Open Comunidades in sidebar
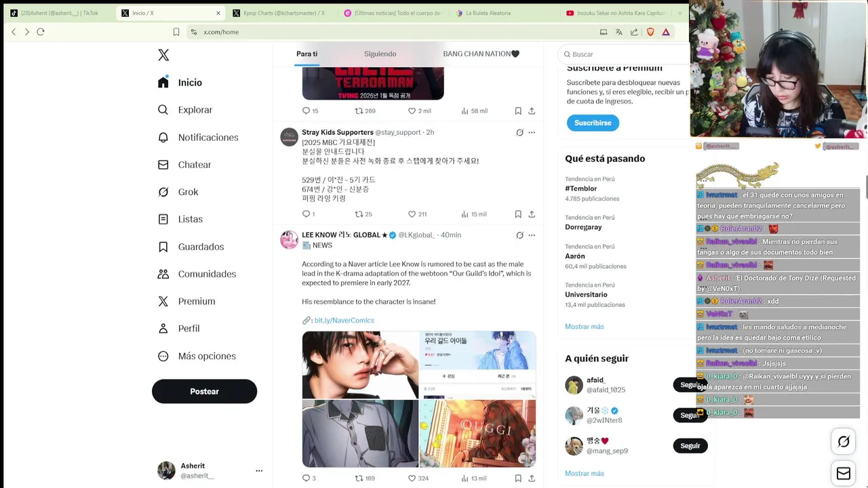868x488 pixels. pyautogui.click(x=197, y=274)
